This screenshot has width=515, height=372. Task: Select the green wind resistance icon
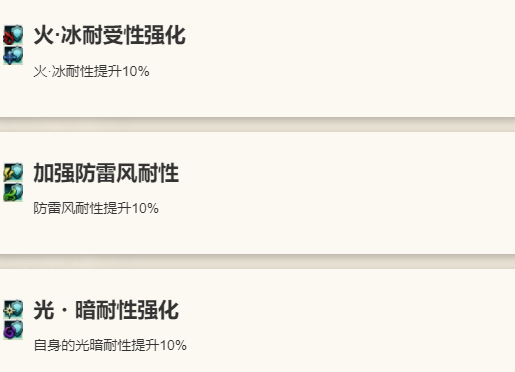13,192
